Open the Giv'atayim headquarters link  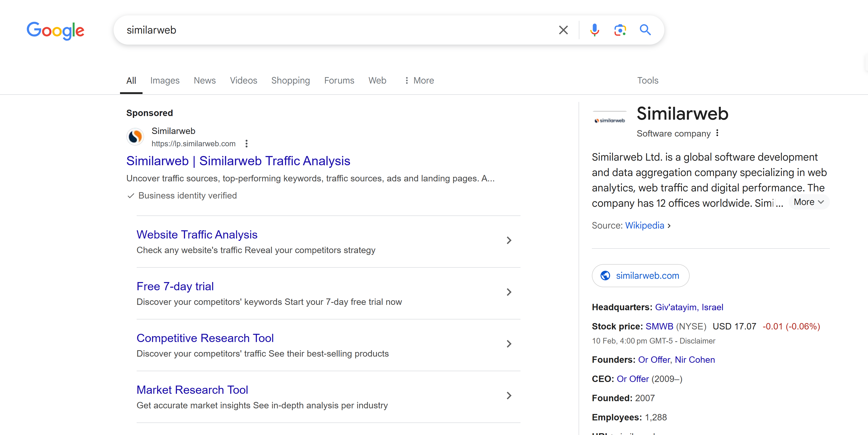[x=676, y=307]
